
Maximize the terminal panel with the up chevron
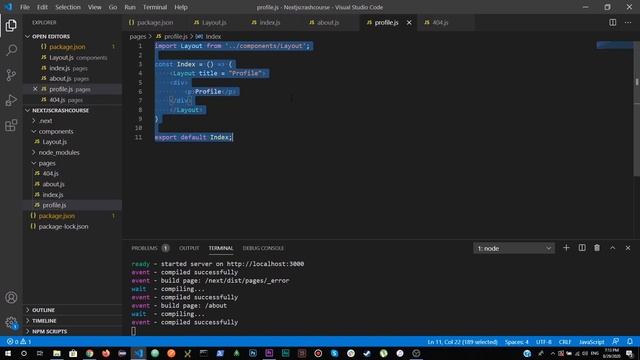[x=612, y=248]
